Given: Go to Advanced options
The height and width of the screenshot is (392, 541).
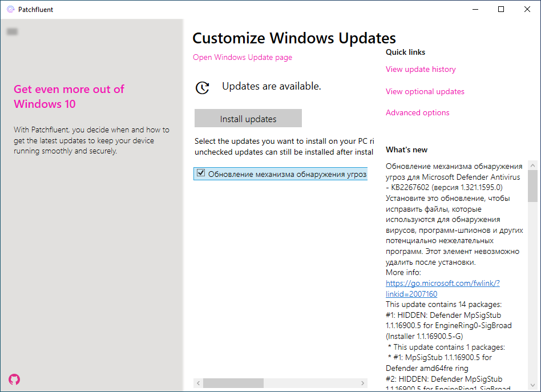Looking at the screenshot, I should pos(418,112).
